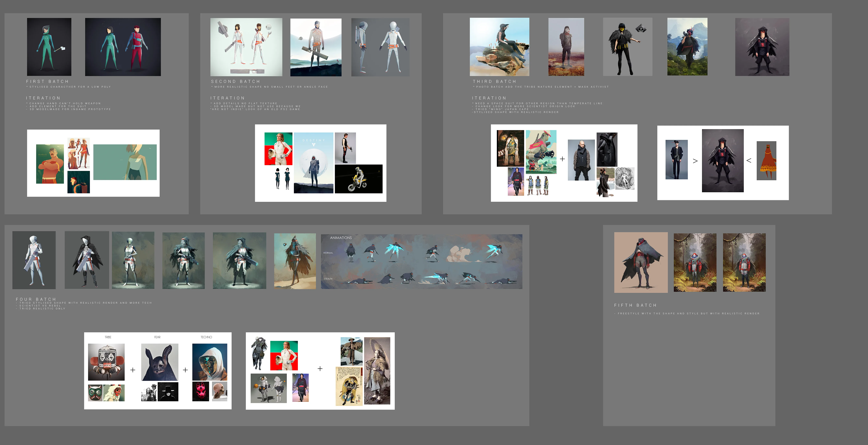Click the FOUR BATCH heading text

(36, 299)
